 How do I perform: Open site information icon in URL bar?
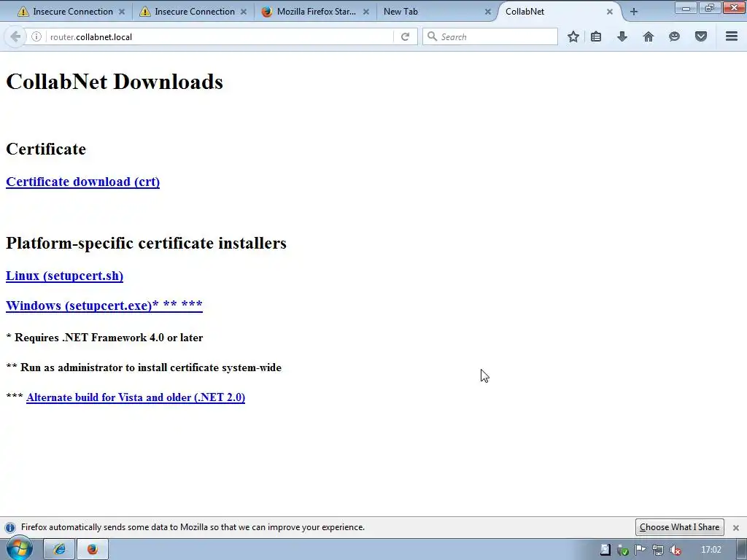coord(36,36)
